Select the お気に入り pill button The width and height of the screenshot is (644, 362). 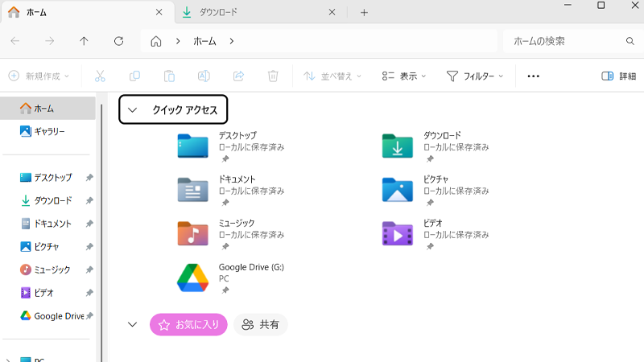(188, 325)
